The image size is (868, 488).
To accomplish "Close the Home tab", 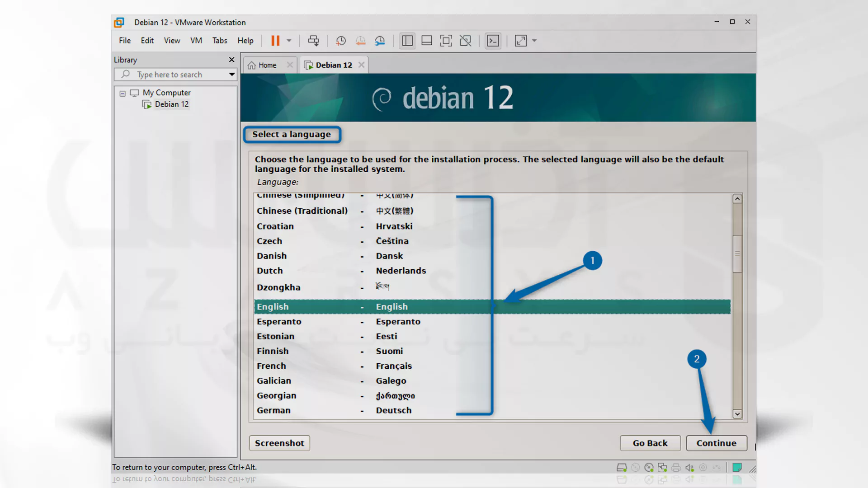I will pos(290,65).
